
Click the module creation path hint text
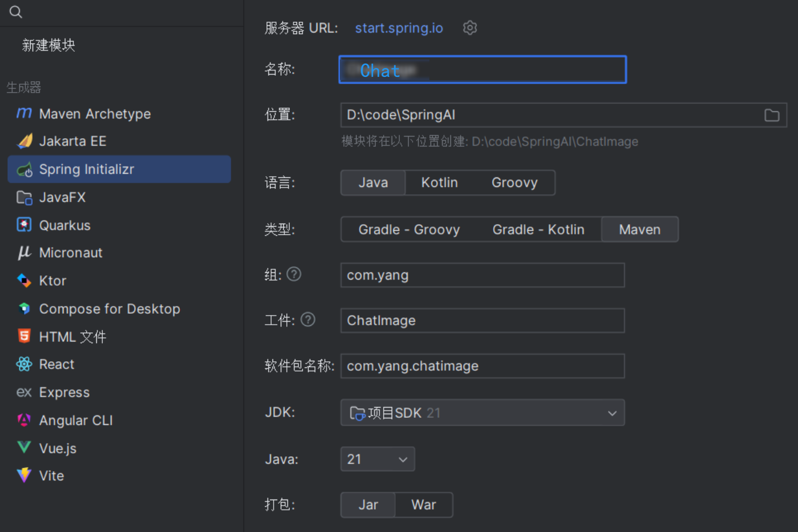point(490,142)
